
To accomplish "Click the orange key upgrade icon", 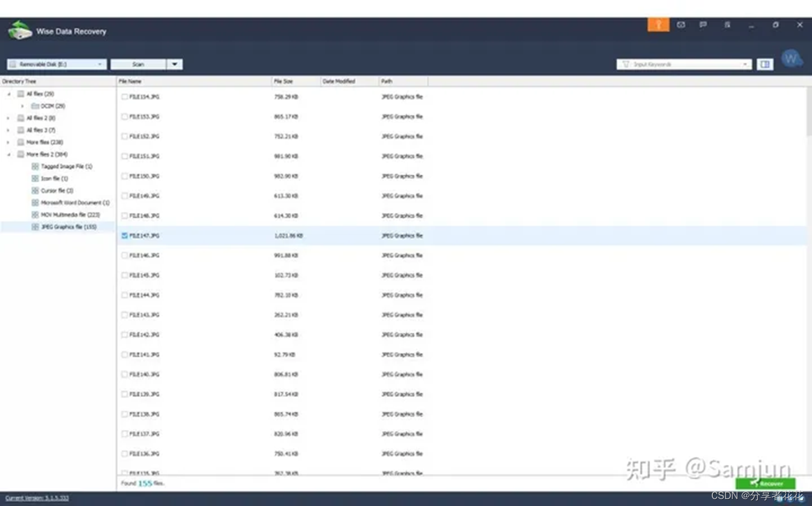I will pyautogui.click(x=658, y=25).
